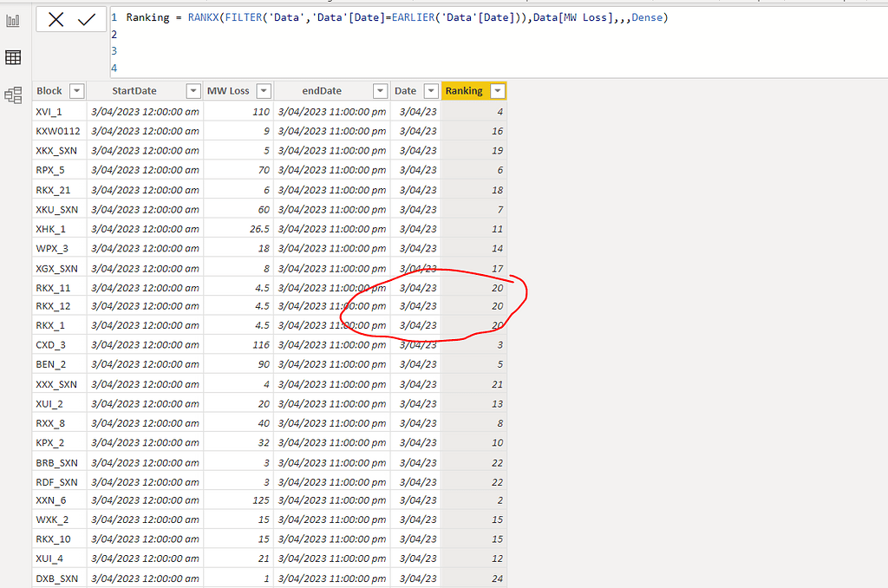Open the Data view from the sidebar
This screenshot has width=888, height=588.
pos(13,57)
